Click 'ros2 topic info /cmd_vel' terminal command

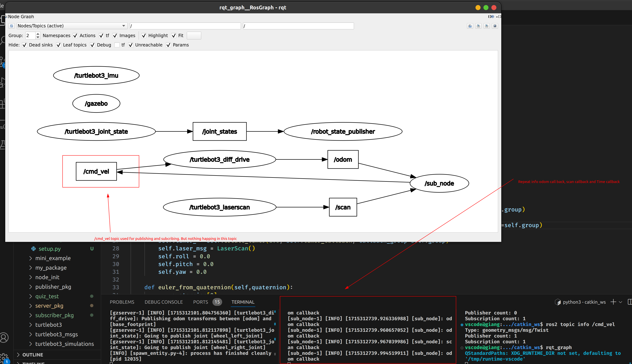(x=580, y=324)
